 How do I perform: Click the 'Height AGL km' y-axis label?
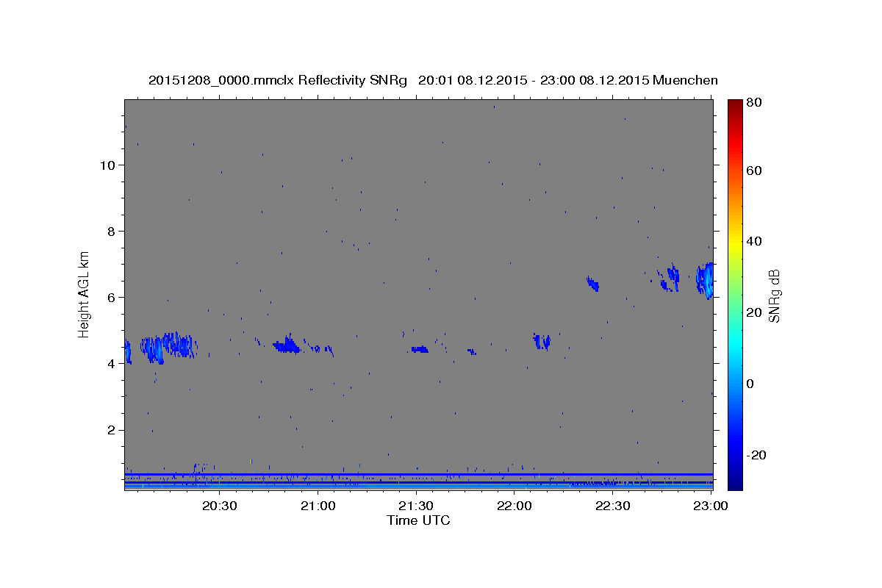tap(85, 294)
